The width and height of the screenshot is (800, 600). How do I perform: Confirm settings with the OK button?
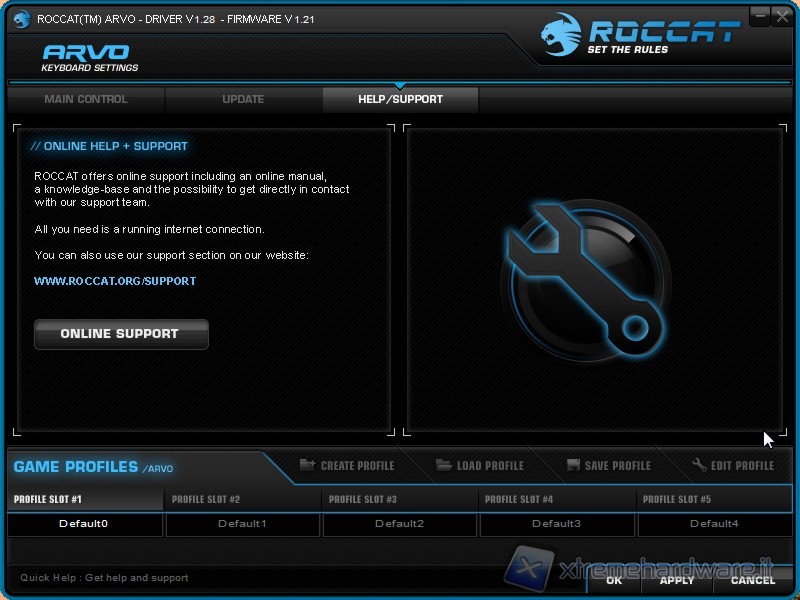[x=614, y=580]
